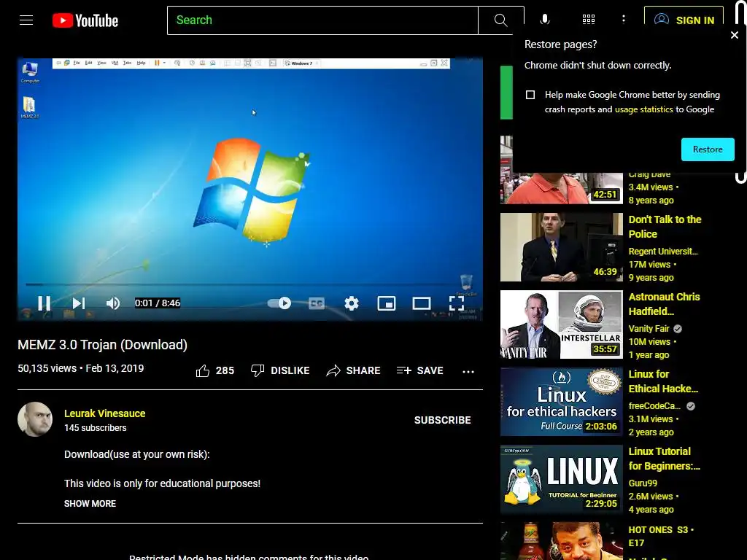Screen dimensions: 747x560
Task: Open Don't Talk to the Police thumbnail
Action: point(561,247)
